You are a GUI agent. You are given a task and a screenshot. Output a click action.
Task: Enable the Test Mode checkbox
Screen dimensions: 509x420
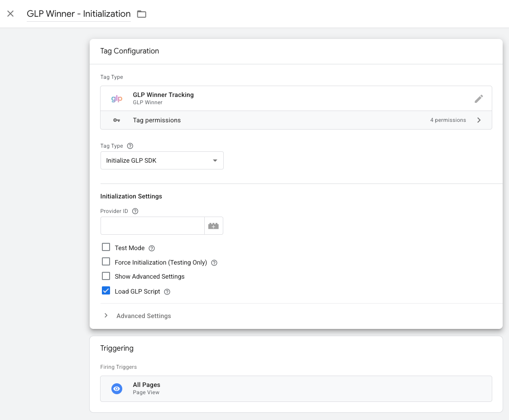(106, 247)
